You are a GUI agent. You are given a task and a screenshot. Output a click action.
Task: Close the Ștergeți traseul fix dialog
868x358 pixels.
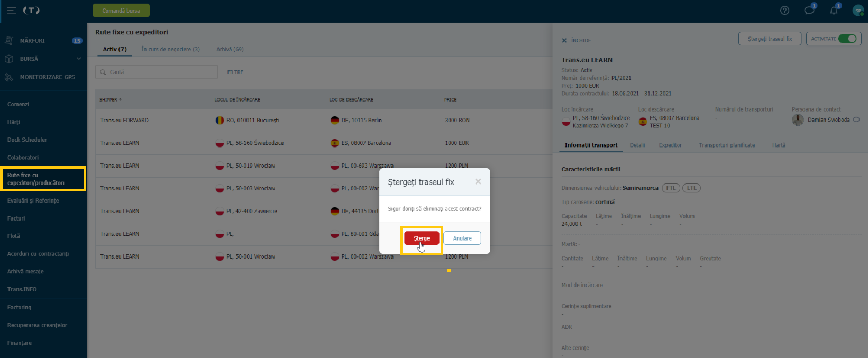coord(478,182)
